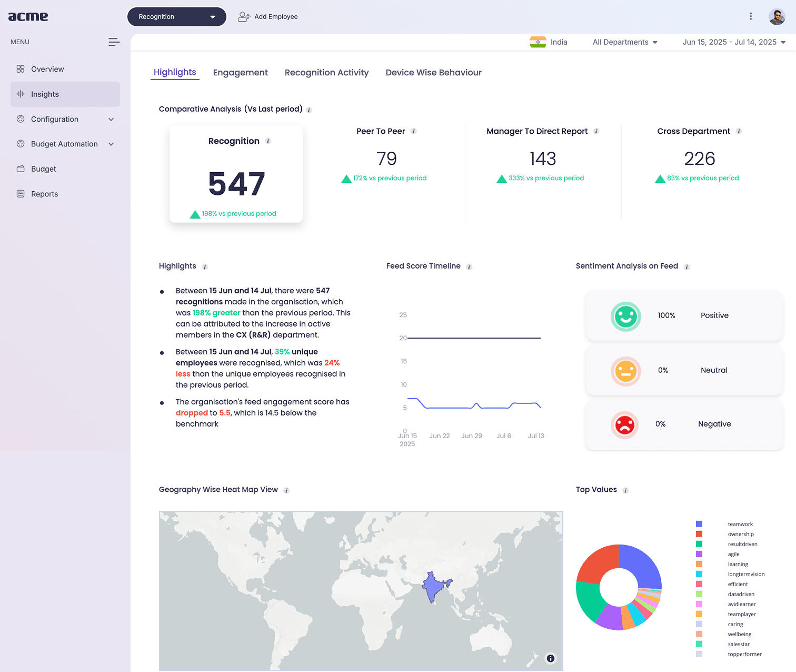Click the Insights waveform icon
The image size is (796, 672).
point(21,94)
